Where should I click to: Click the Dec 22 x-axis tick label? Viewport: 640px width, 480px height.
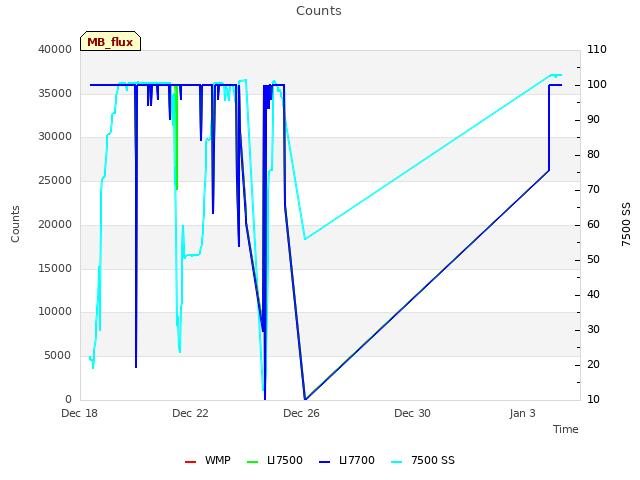(190, 413)
